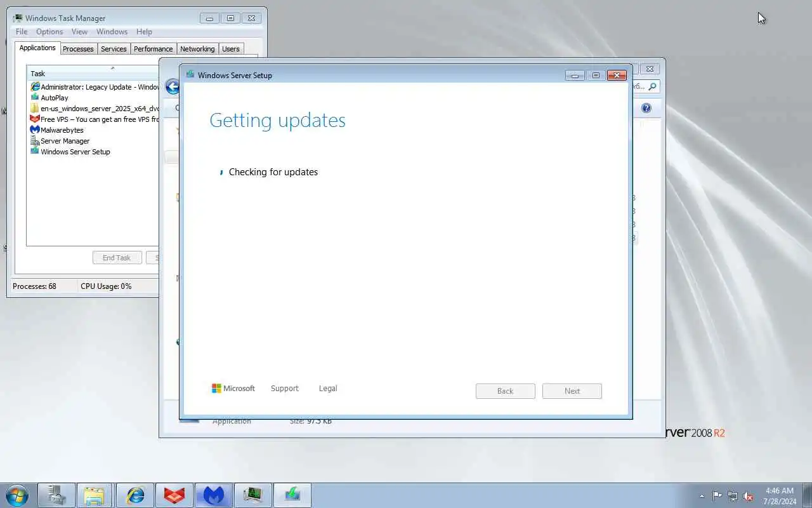The height and width of the screenshot is (508, 812).
Task: Minimize the Windows Task Manager window
Action: pyautogui.click(x=209, y=18)
